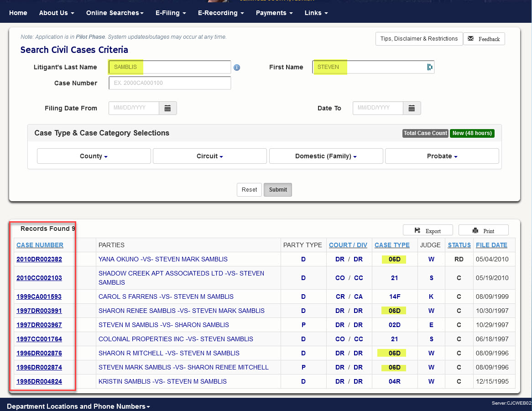Print the records list

pos(483,231)
